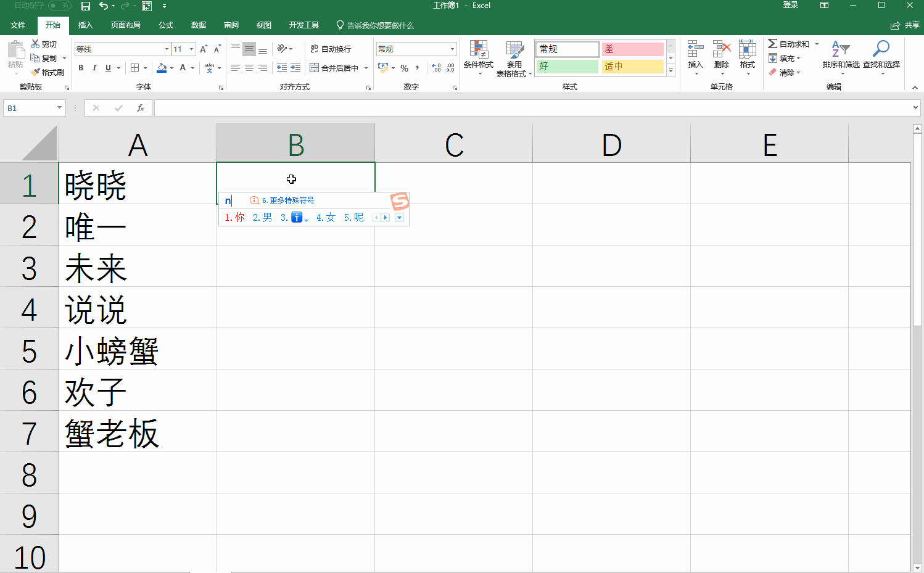This screenshot has height=573, width=924.
Task: Expand the formula bar
Action: [x=915, y=108]
